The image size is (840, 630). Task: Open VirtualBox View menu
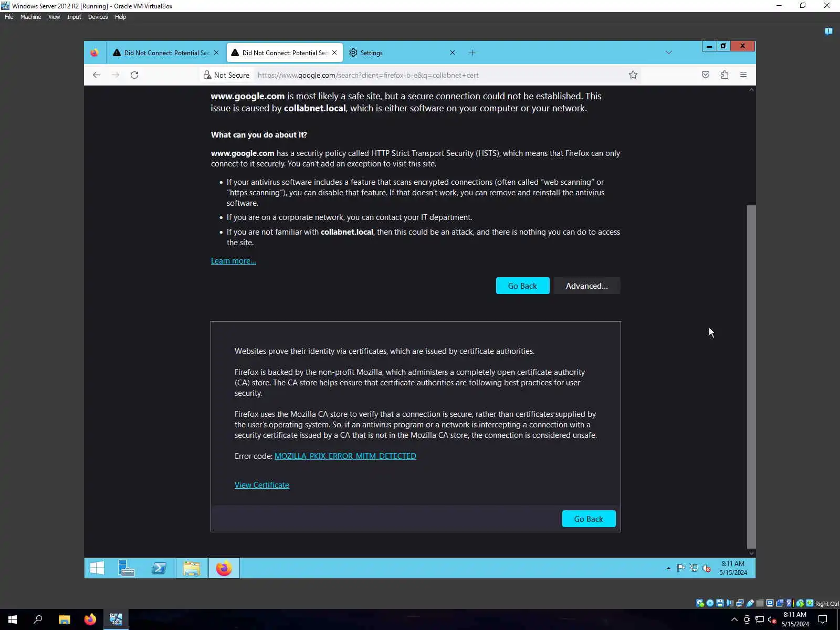(x=54, y=17)
